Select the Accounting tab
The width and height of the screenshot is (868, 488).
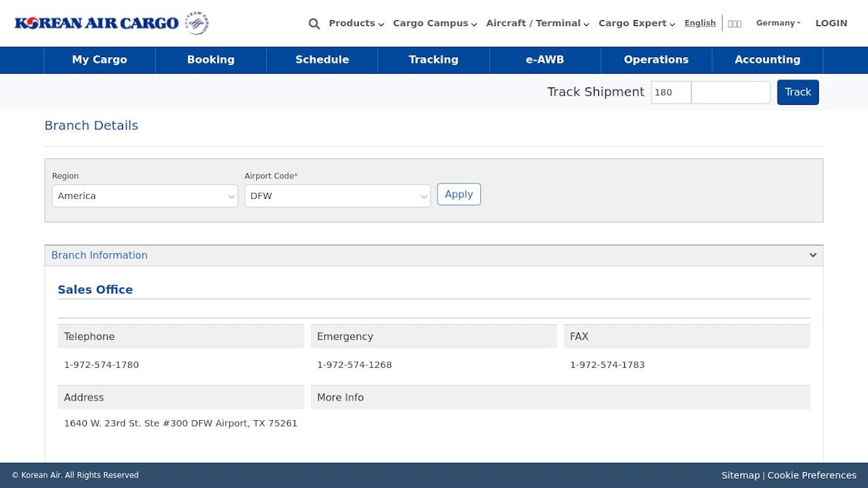coord(767,60)
